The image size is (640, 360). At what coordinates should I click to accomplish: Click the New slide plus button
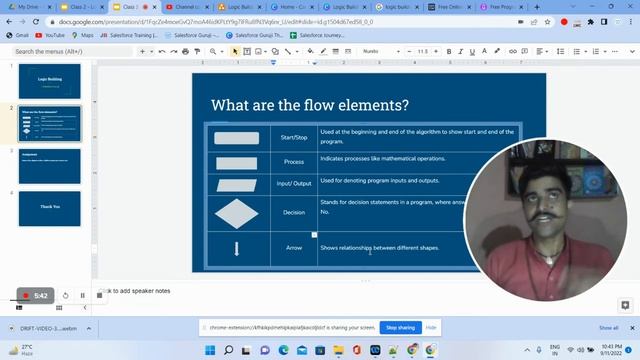(x=142, y=51)
